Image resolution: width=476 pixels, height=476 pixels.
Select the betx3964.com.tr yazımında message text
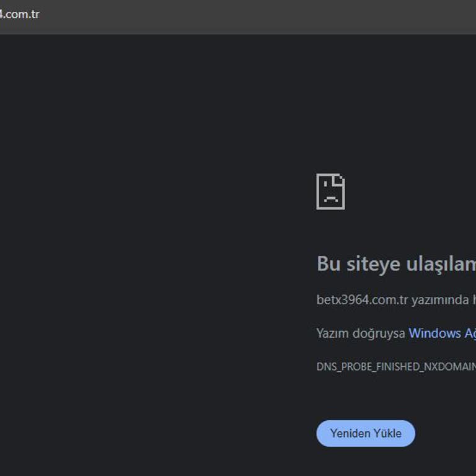point(396,300)
